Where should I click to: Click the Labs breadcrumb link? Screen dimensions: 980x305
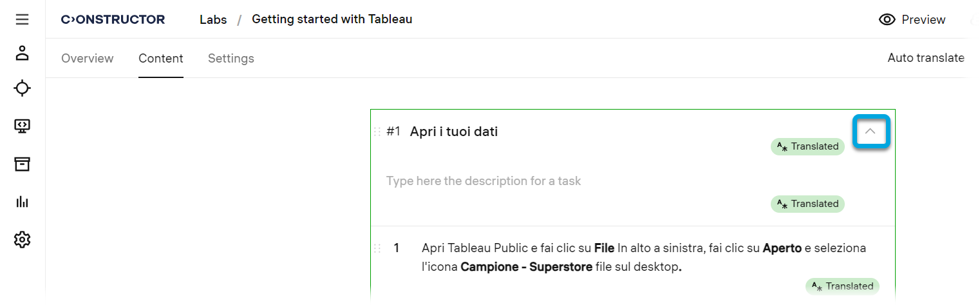[x=213, y=19]
